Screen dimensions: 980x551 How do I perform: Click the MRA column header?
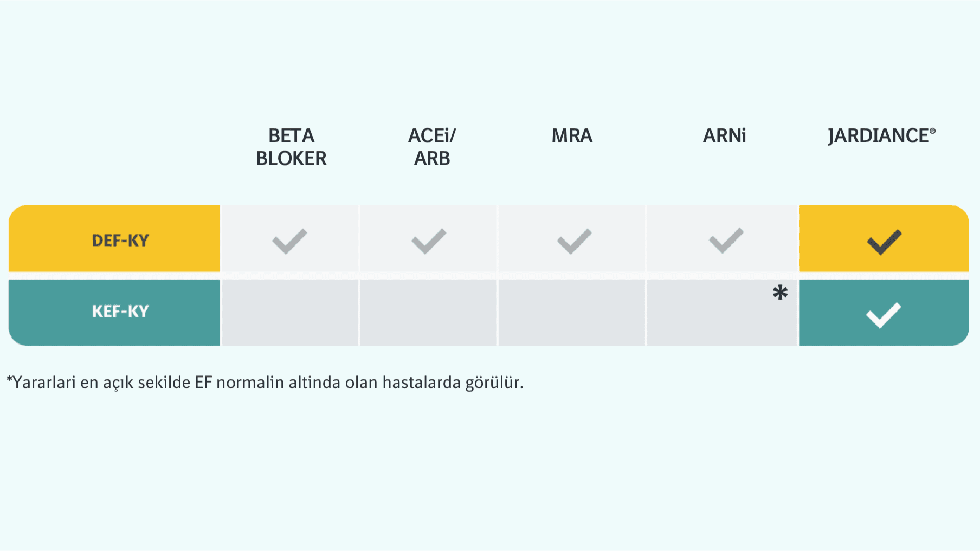click(x=572, y=135)
